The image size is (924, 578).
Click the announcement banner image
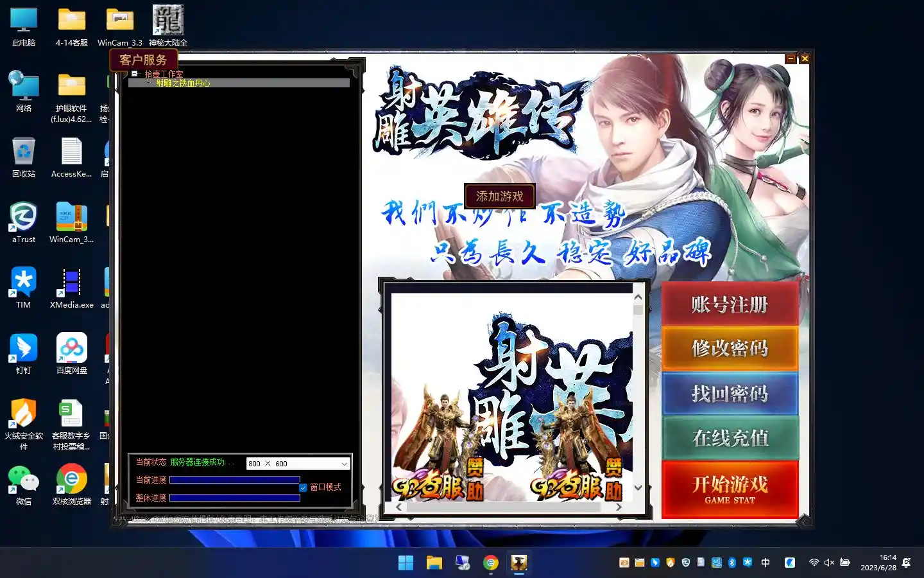pos(512,397)
